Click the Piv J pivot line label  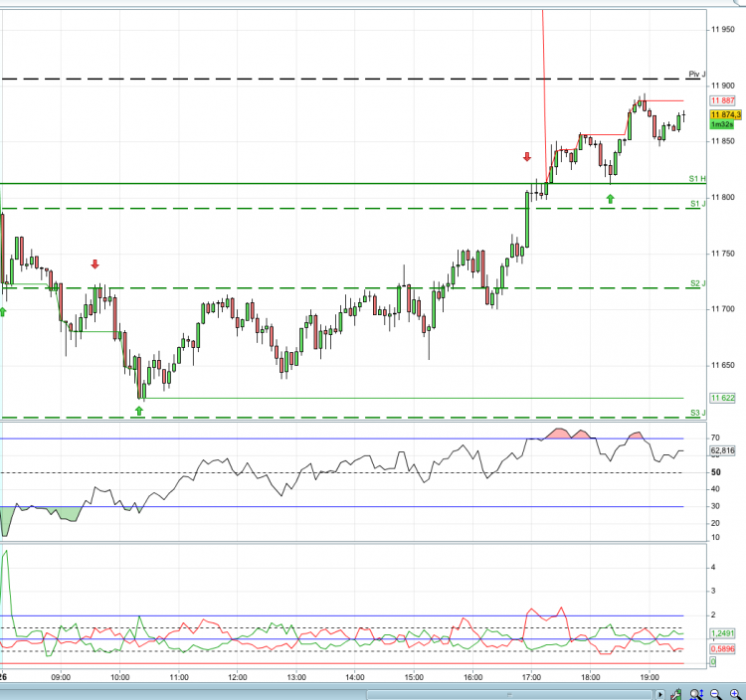(697, 75)
